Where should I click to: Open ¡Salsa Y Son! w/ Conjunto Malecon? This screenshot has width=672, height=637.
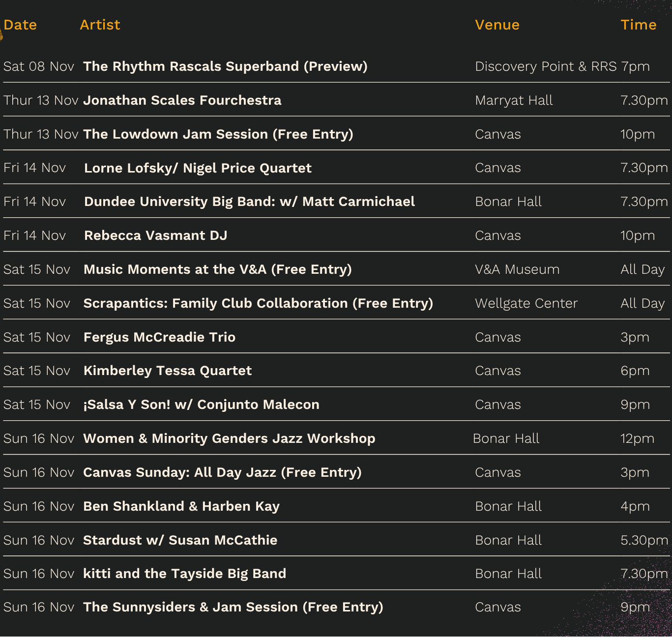(201, 405)
